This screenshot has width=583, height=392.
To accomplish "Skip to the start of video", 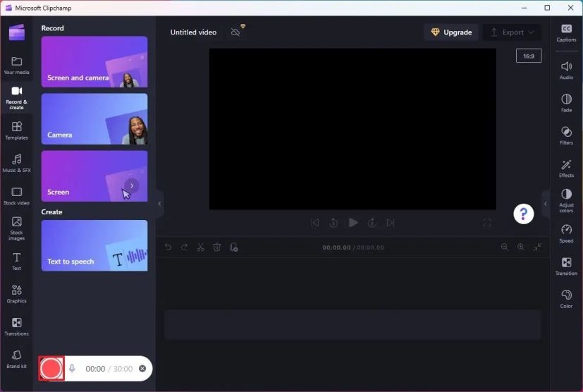I will [x=315, y=223].
